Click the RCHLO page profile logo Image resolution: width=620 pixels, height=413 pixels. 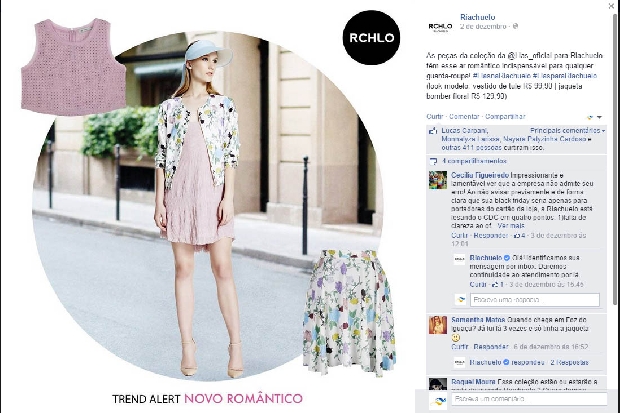pos(440,26)
